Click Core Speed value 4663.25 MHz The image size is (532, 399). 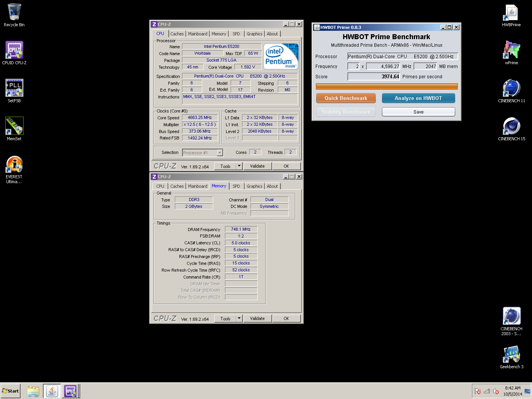coord(200,118)
